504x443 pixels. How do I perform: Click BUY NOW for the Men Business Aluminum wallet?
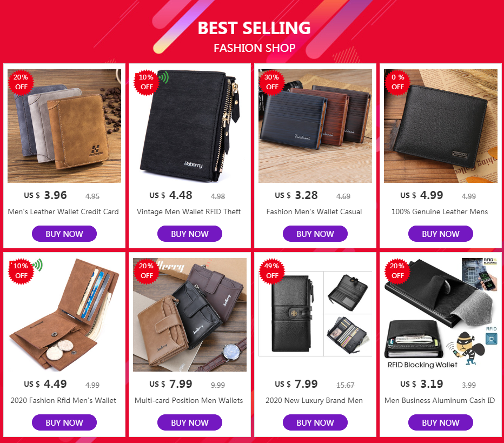pos(441,422)
